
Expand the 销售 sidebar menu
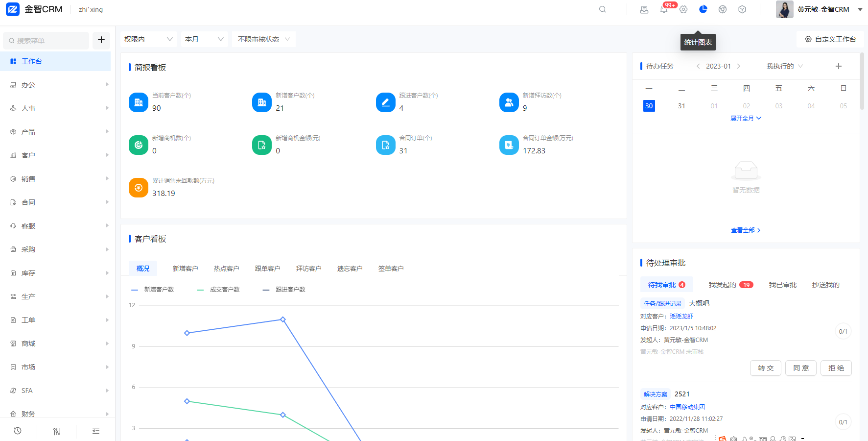coord(55,179)
